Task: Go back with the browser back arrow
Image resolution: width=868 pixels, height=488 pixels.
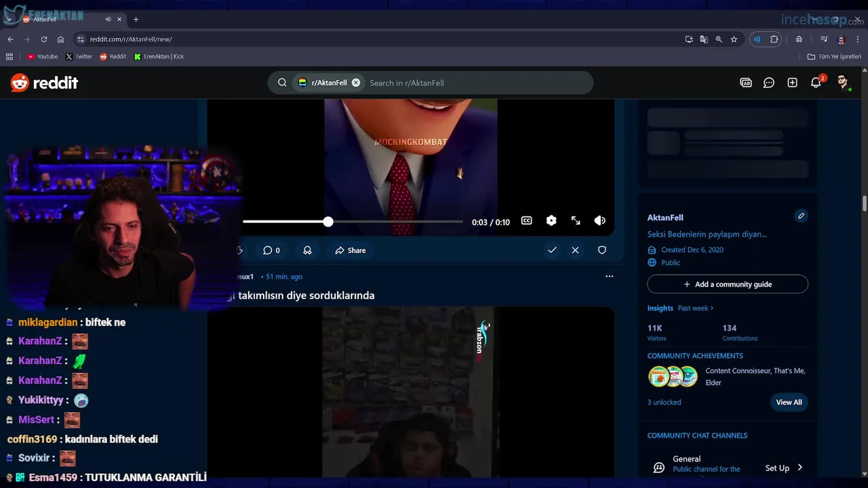Action: point(10,39)
